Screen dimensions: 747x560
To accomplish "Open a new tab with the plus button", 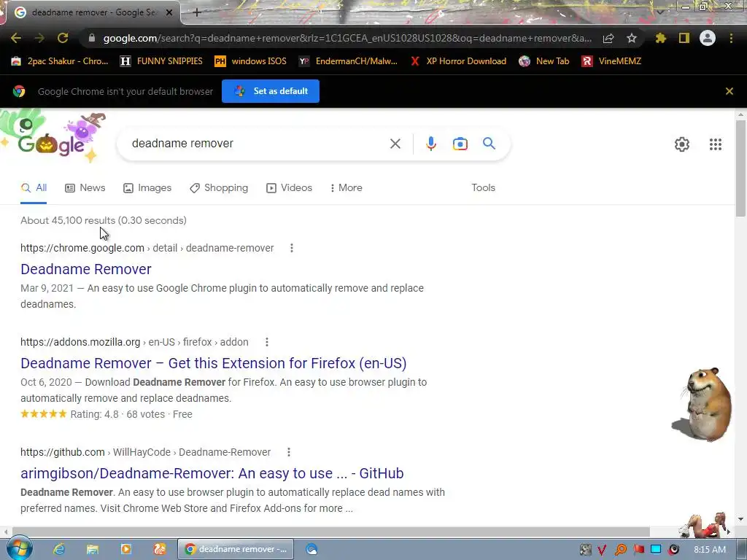I will pyautogui.click(x=197, y=12).
